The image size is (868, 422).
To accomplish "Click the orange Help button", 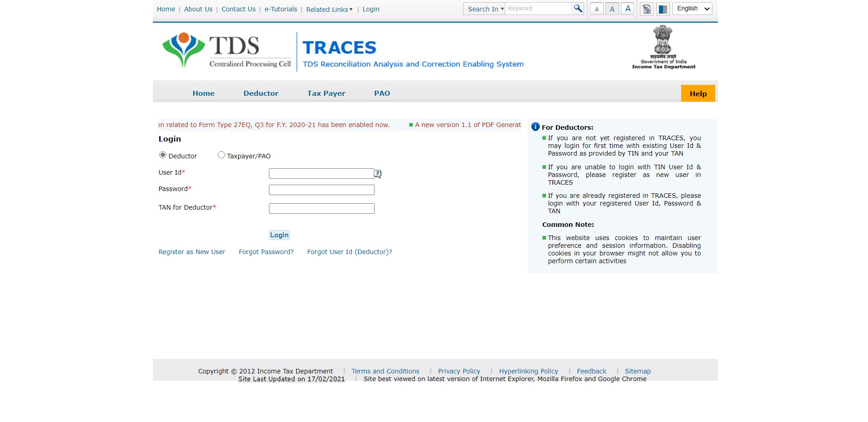I will coord(697,93).
